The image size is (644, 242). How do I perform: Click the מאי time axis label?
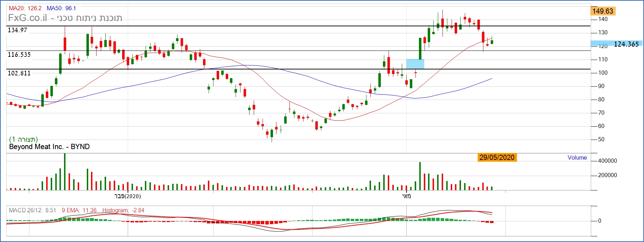point(406,196)
